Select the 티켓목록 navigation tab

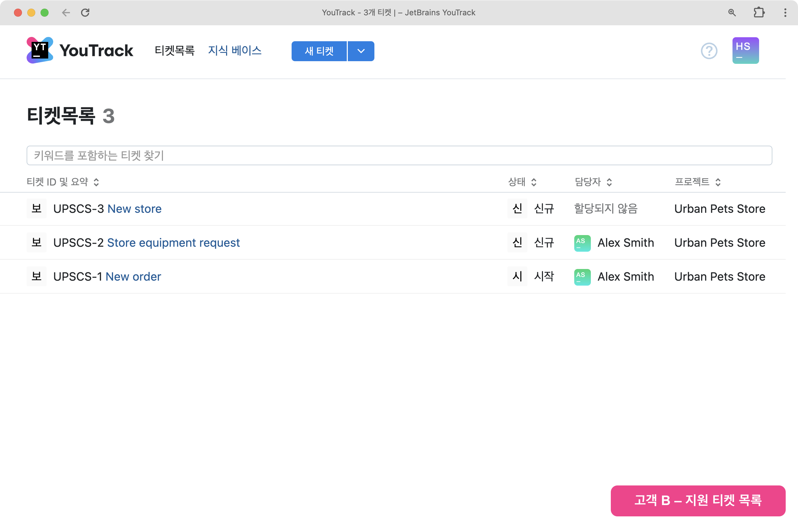tap(174, 51)
